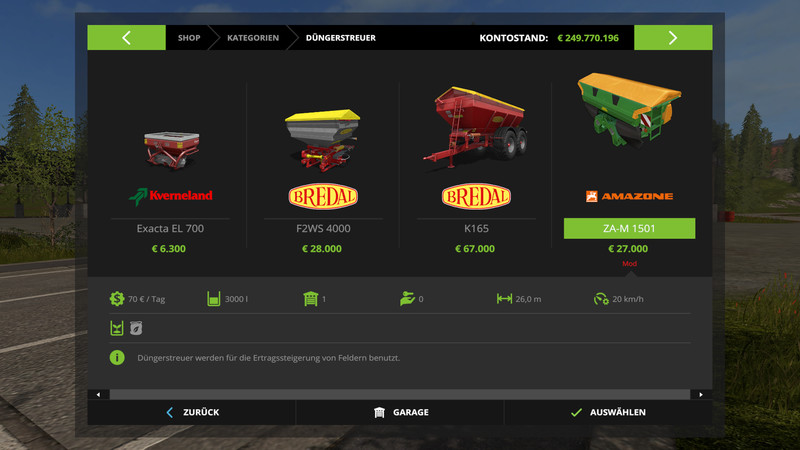Click the scrollbar's right arrow
800x450 pixels.
tap(701, 394)
